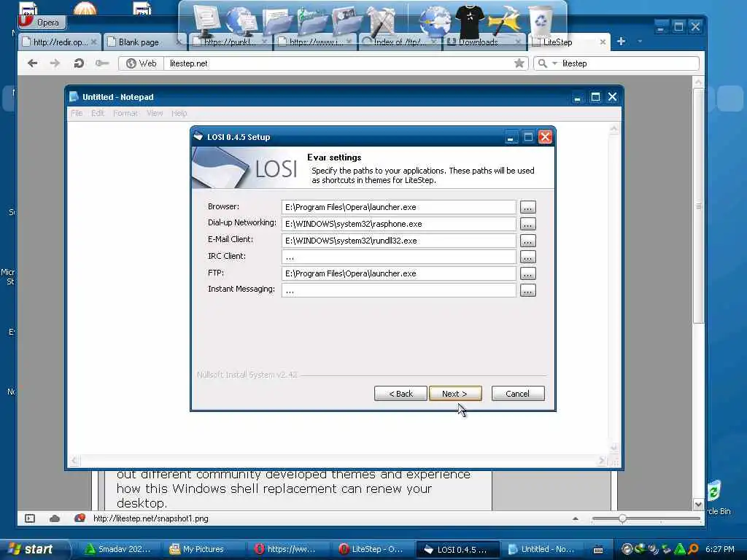Screen dimensions: 747x560
Task: Switch to Untitled - Notepad taskbar button
Action: (542, 549)
